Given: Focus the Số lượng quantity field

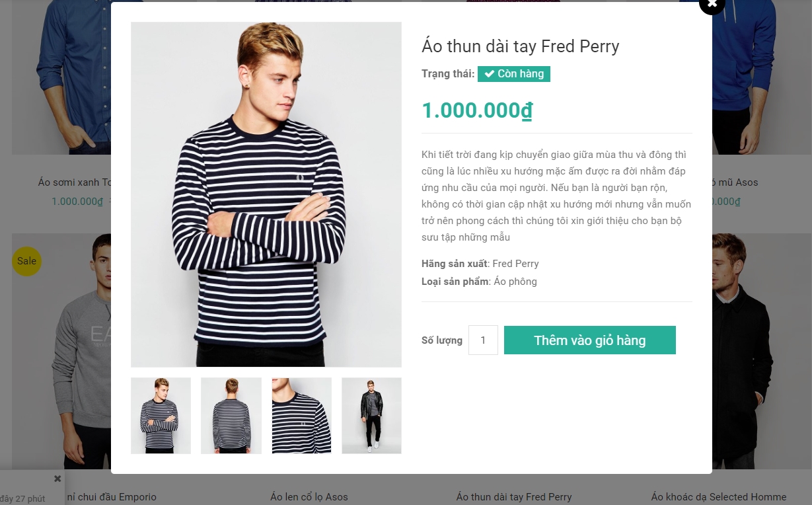Looking at the screenshot, I should coord(483,340).
